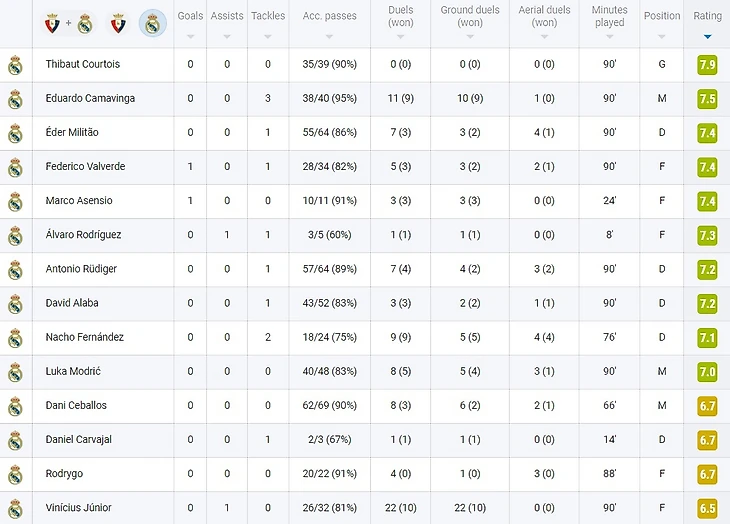Image resolution: width=730 pixels, height=524 pixels.
Task: Open Dani Ceballos player link
Action: (x=76, y=406)
